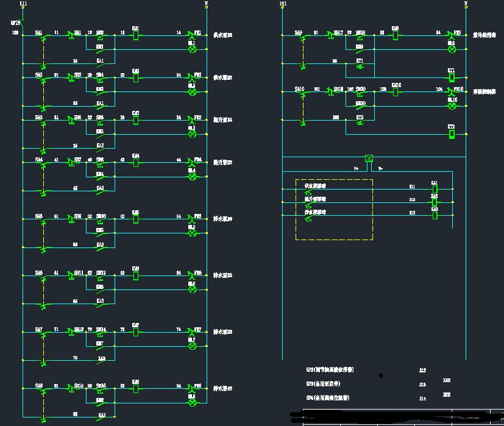Viewport: 504px width, 426px height.
Task: Select the SB7 pushbutton label
Action: pos(78,160)
